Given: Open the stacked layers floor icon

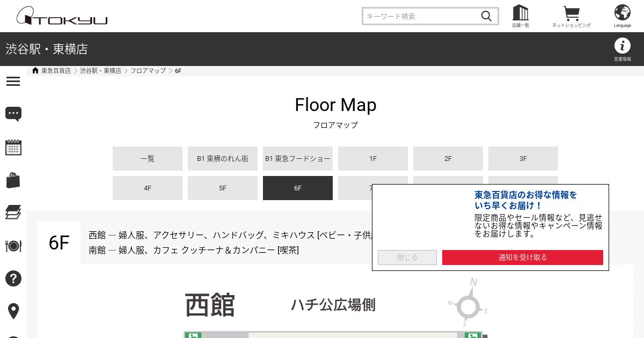Looking at the screenshot, I should click(13, 212).
